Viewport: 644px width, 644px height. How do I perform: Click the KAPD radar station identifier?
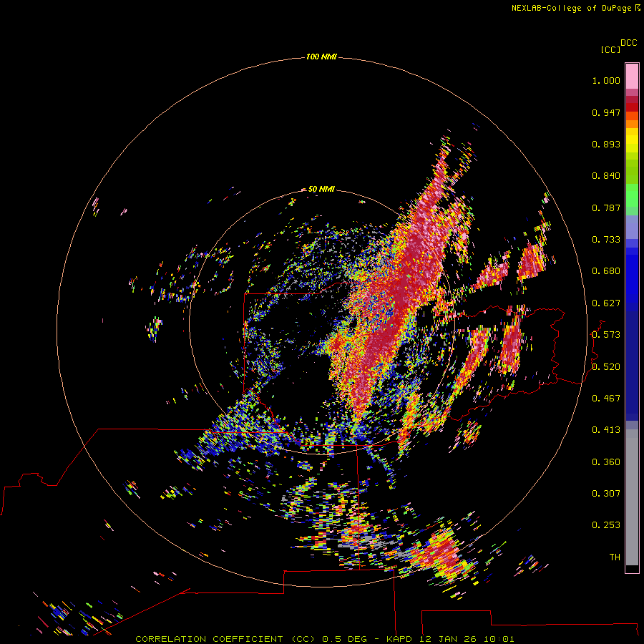tap(399, 639)
